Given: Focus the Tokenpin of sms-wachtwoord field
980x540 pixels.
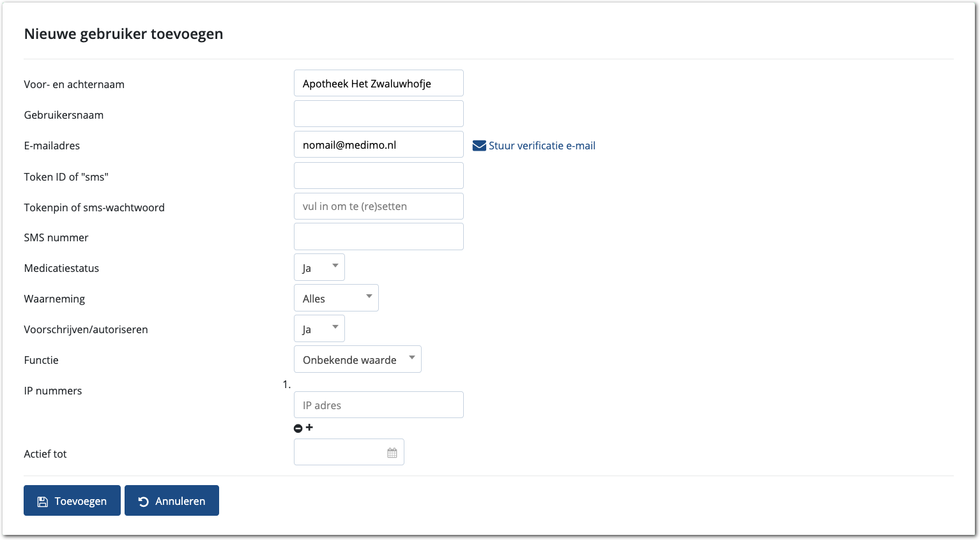Looking at the screenshot, I should pyautogui.click(x=378, y=206).
